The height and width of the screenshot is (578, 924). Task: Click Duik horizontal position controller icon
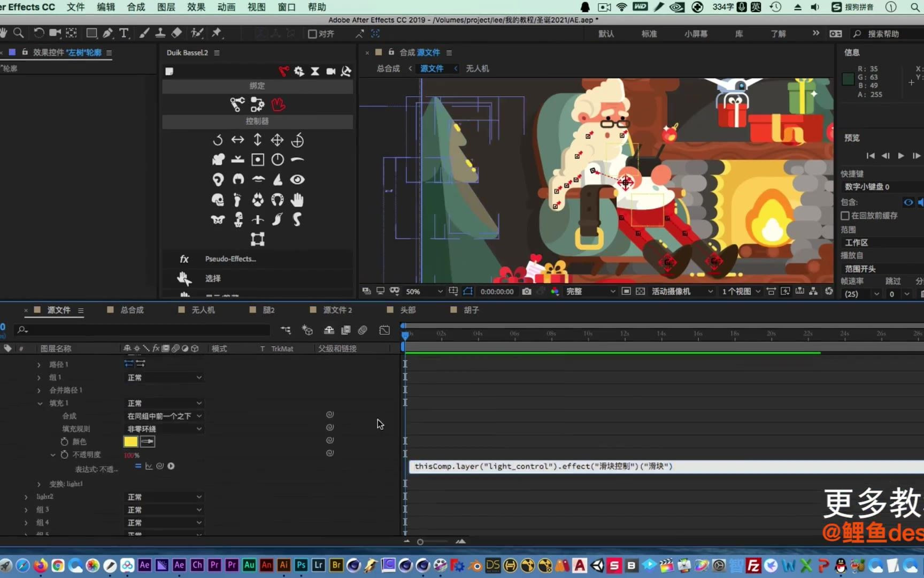(x=237, y=140)
